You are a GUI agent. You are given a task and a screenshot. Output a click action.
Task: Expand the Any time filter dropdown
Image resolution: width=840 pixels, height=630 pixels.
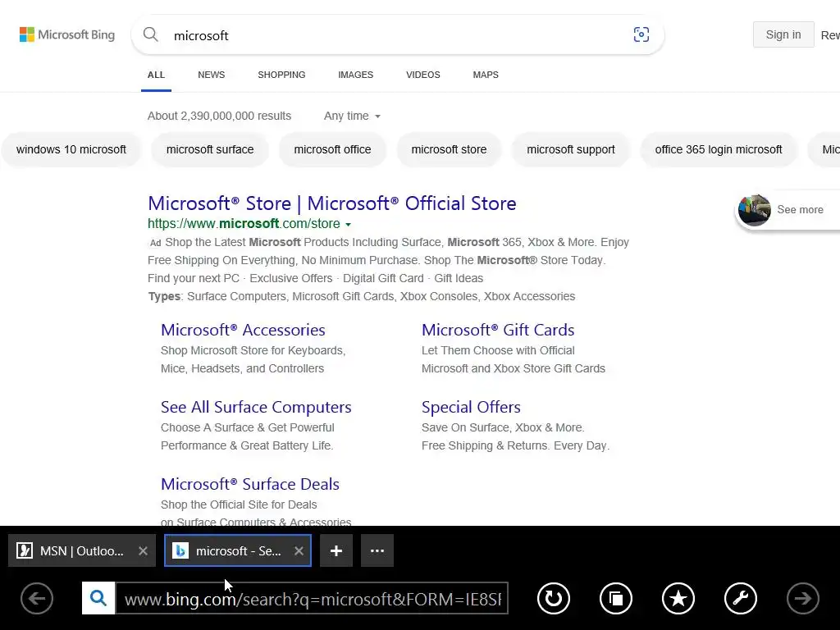352,116
